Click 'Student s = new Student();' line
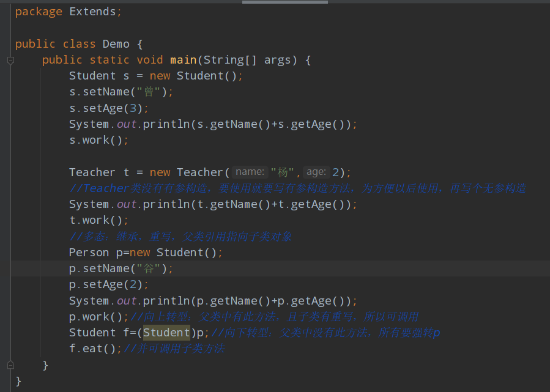The image size is (550, 392). (x=156, y=76)
